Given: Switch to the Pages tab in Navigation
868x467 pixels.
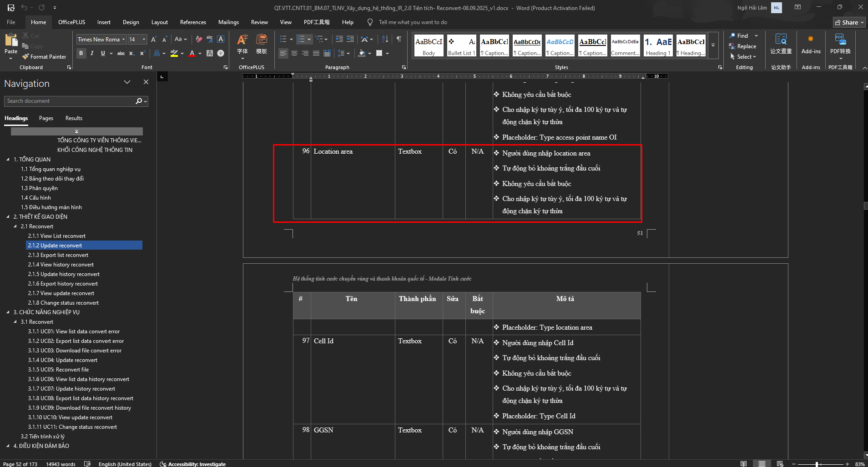Looking at the screenshot, I should [46, 118].
